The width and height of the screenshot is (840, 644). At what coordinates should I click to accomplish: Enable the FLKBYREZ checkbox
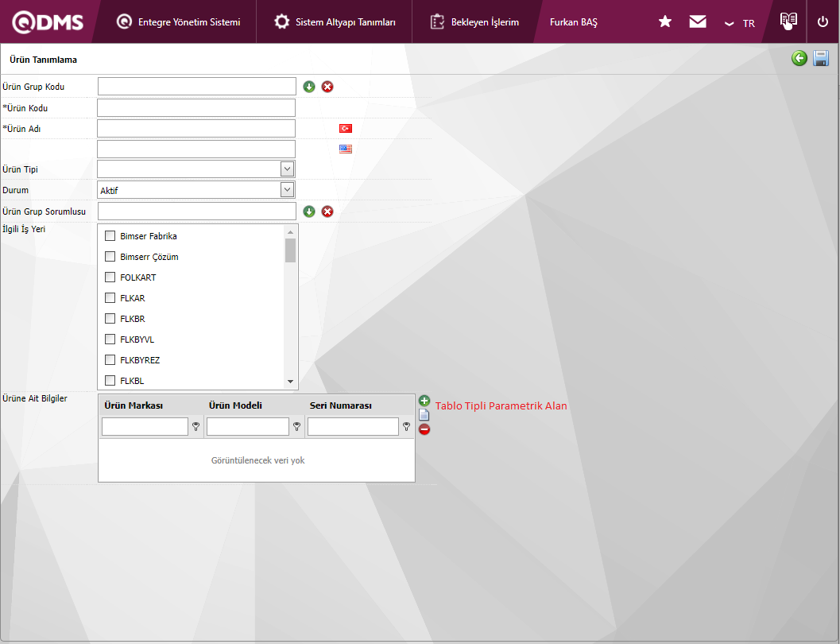(110, 360)
